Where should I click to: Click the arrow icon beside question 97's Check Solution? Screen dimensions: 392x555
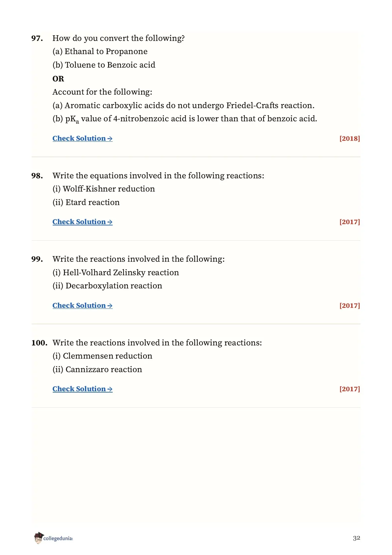click(x=110, y=139)
